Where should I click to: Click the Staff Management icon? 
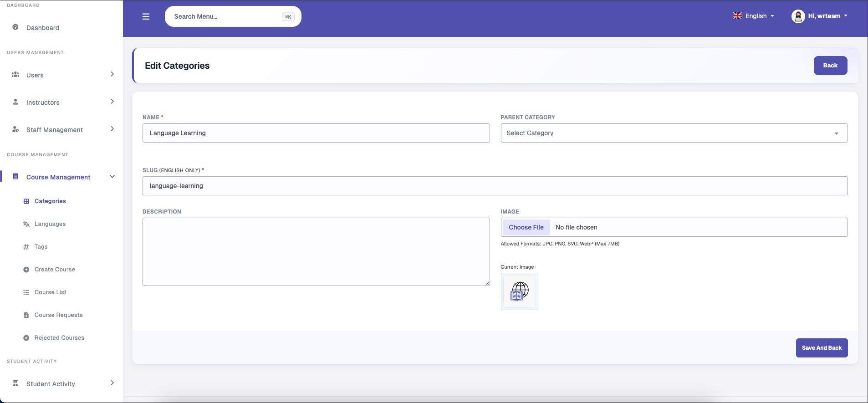pyautogui.click(x=15, y=129)
